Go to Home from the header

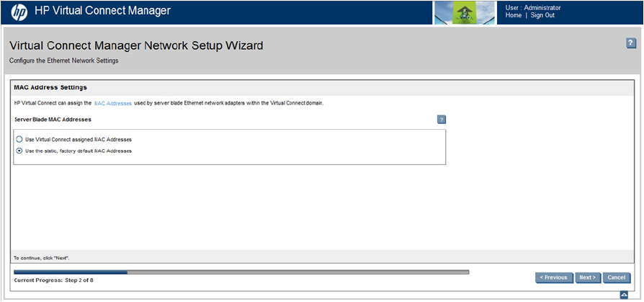coord(514,15)
